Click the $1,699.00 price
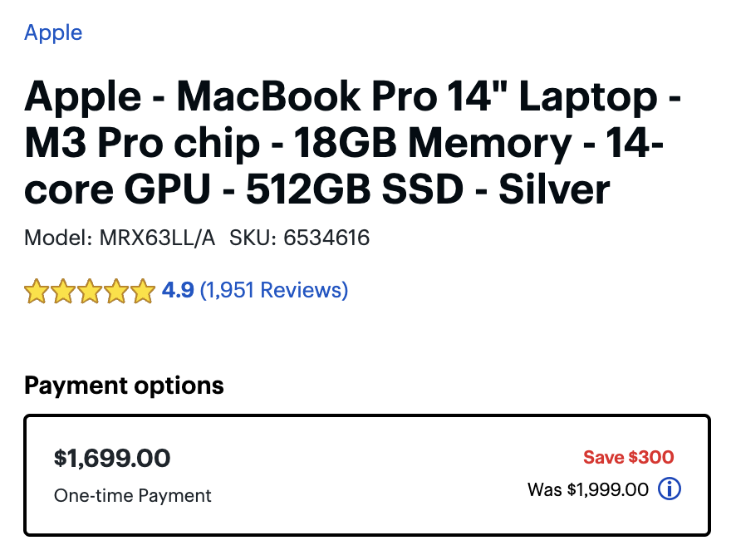The height and width of the screenshot is (560, 731). click(112, 458)
